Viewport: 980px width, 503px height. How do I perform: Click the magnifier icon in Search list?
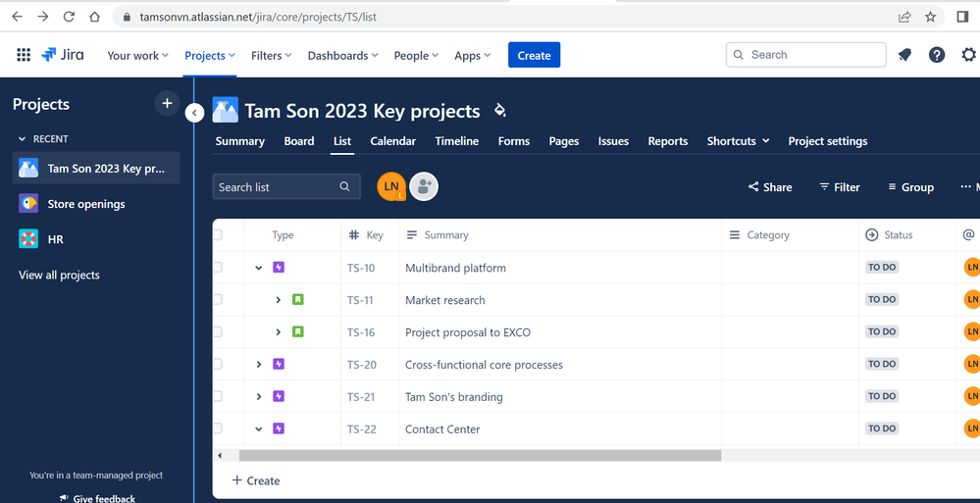[344, 187]
